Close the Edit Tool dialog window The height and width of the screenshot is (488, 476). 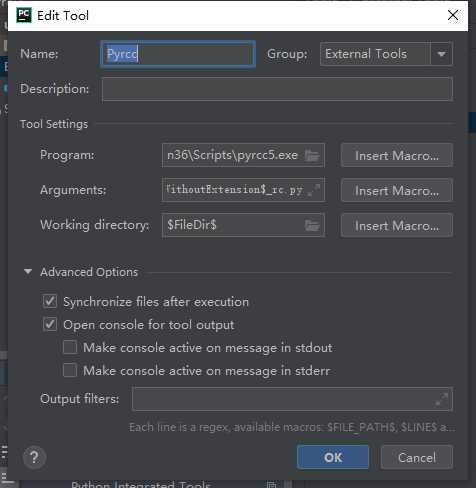pyautogui.click(x=453, y=15)
